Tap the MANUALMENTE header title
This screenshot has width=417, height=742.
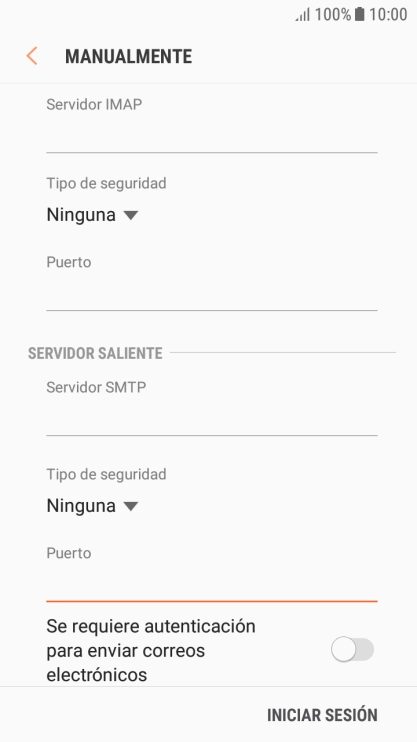tap(128, 56)
